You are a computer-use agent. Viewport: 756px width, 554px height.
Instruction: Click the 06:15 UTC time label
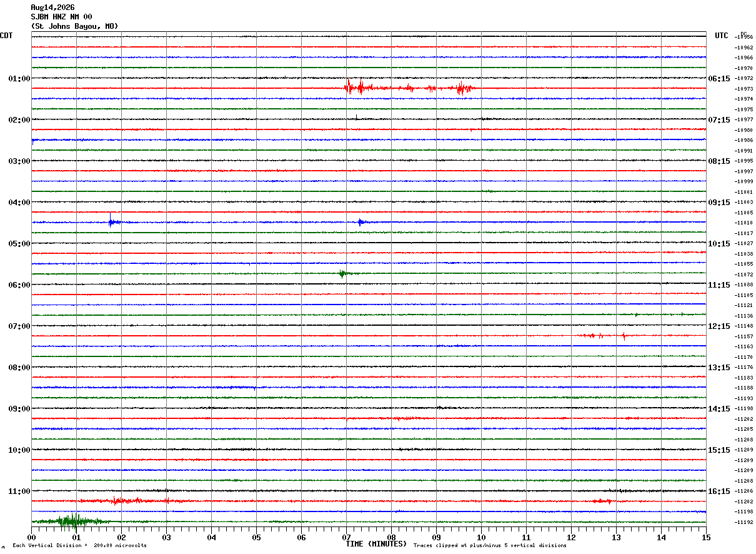pos(726,79)
